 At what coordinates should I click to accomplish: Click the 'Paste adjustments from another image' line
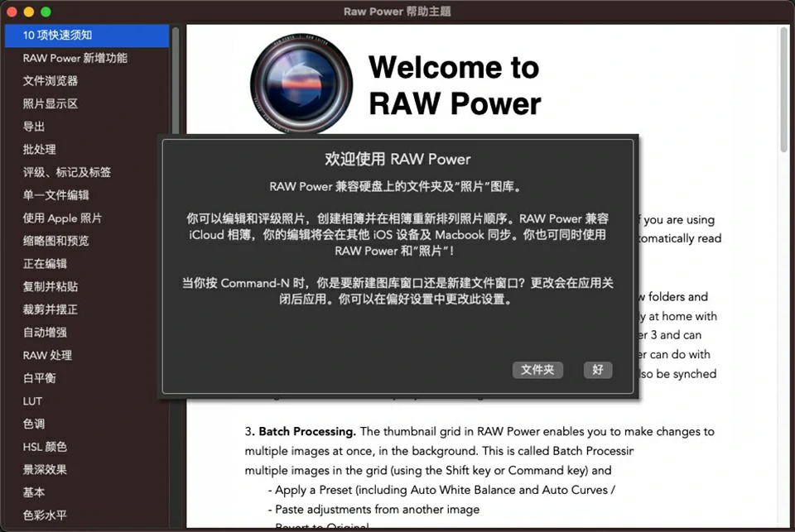coord(378,510)
